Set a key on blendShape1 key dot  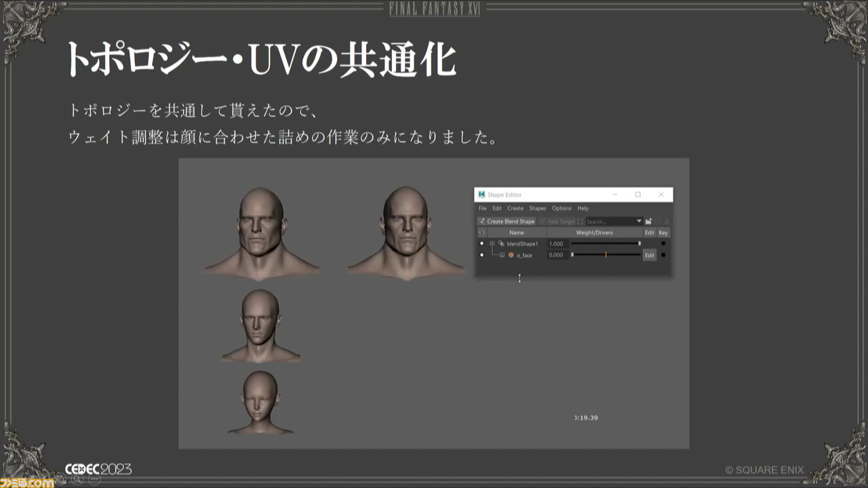(663, 243)
